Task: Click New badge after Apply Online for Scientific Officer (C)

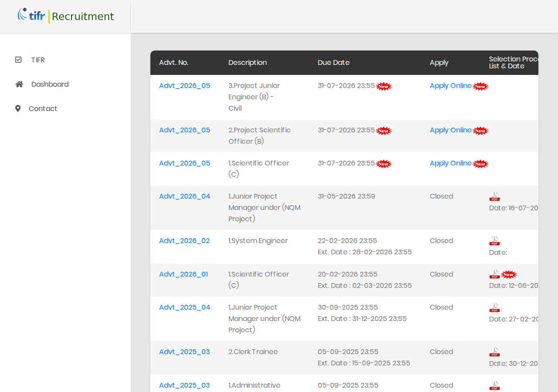Action: [480, 164]
